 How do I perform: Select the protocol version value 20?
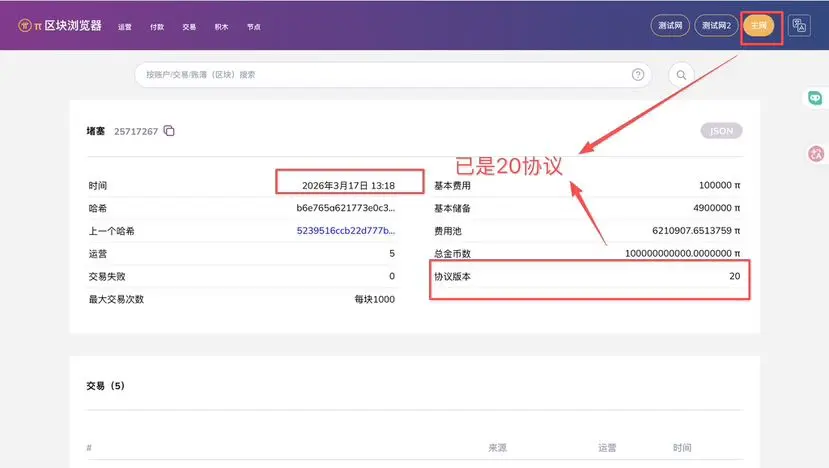click(x=734, y=276)
